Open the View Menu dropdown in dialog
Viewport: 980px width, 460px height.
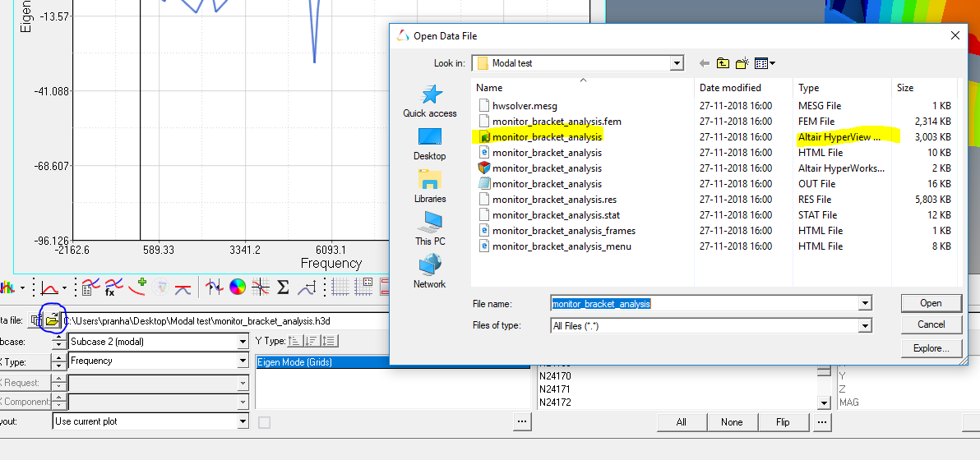pos(765,63)
